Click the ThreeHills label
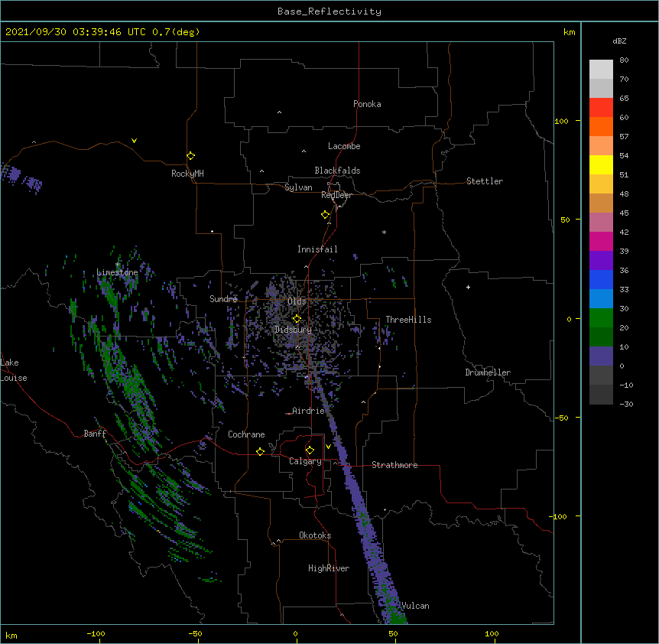Screen dimensions: 659x644 tap(408, 320)
